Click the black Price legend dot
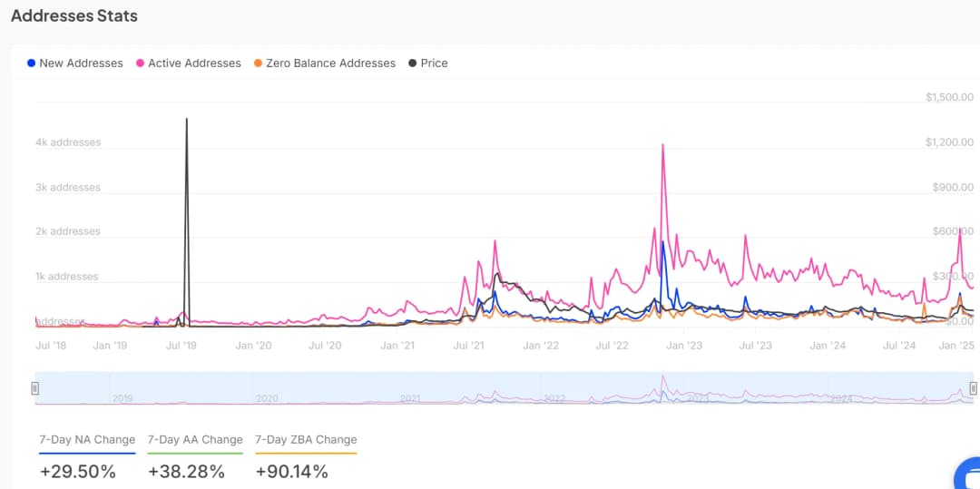The image size is (980, 489). [x=413, y=64]
